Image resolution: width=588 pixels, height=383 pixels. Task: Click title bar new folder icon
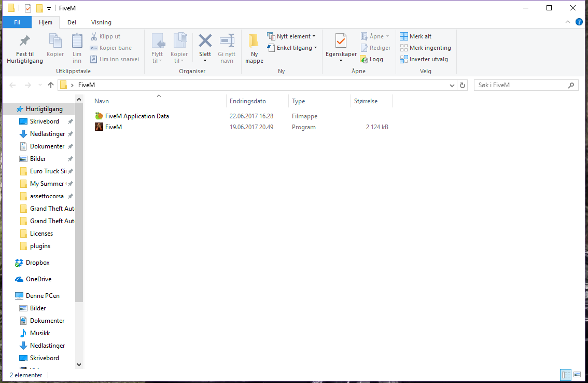pyautogui.click(x=39, y=8)
